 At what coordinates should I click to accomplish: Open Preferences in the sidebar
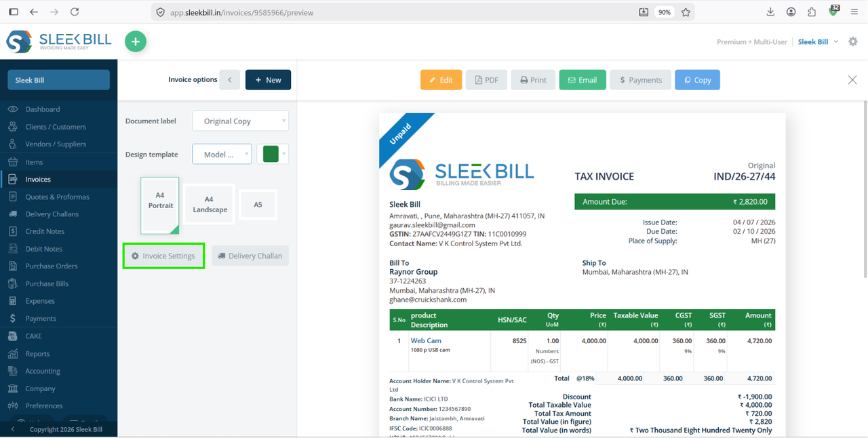44,405
